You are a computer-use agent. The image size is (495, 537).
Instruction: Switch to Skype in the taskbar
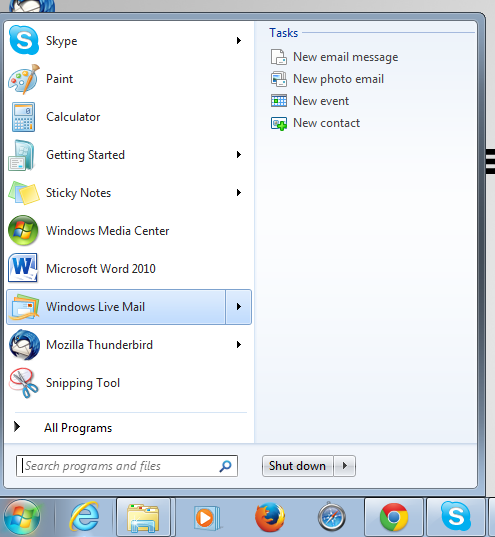point(456,516)
